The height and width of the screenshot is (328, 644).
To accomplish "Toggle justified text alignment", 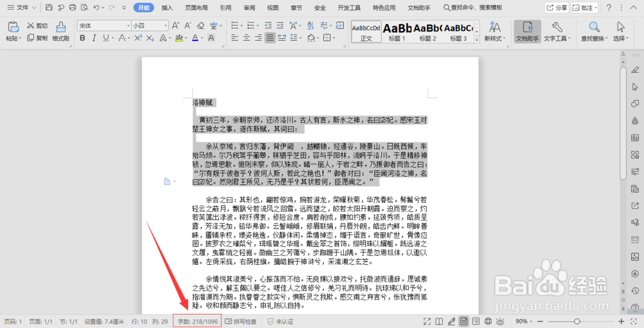I will [270, 38].
